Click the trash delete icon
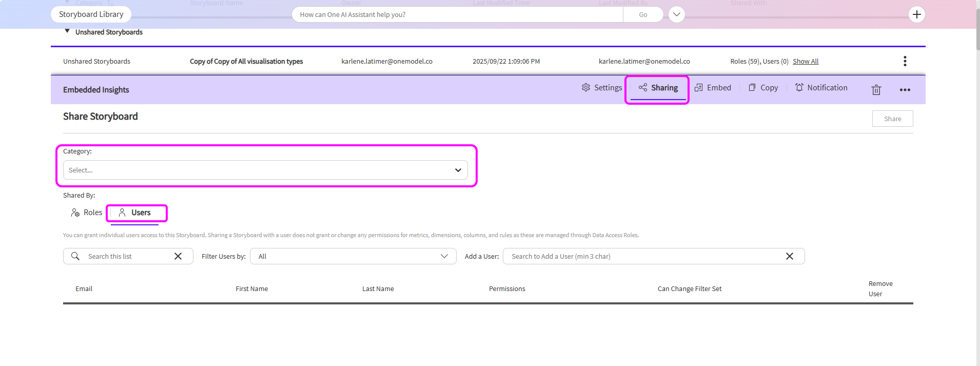 click(x=876, y=90)
